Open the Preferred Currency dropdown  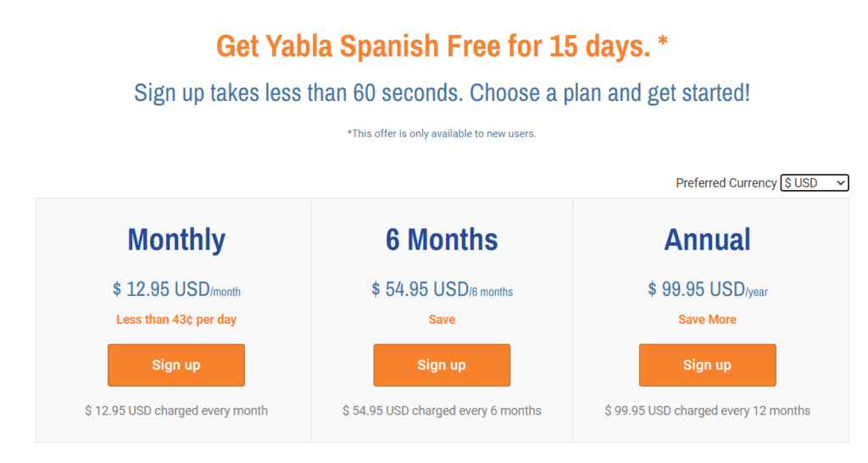[814, 183]
